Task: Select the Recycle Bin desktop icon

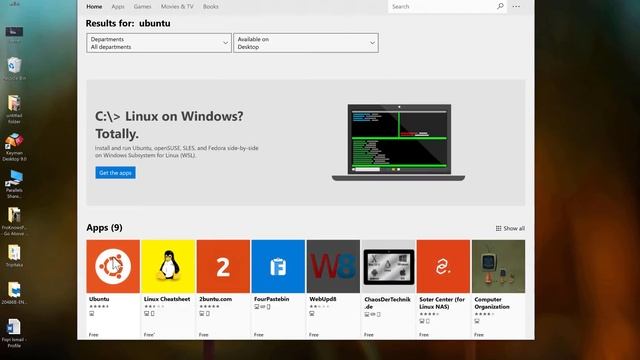Action: click(x=14, y=69)
